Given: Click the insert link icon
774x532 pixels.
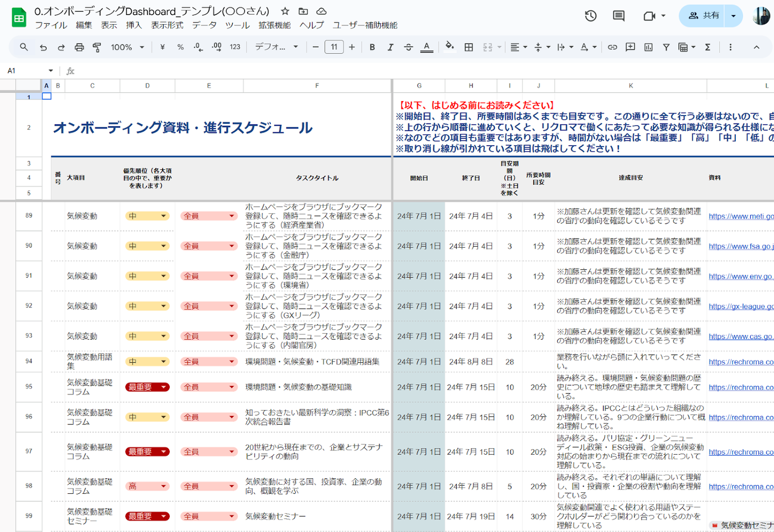Looking at the screenshot, I should tap(612, 47).
